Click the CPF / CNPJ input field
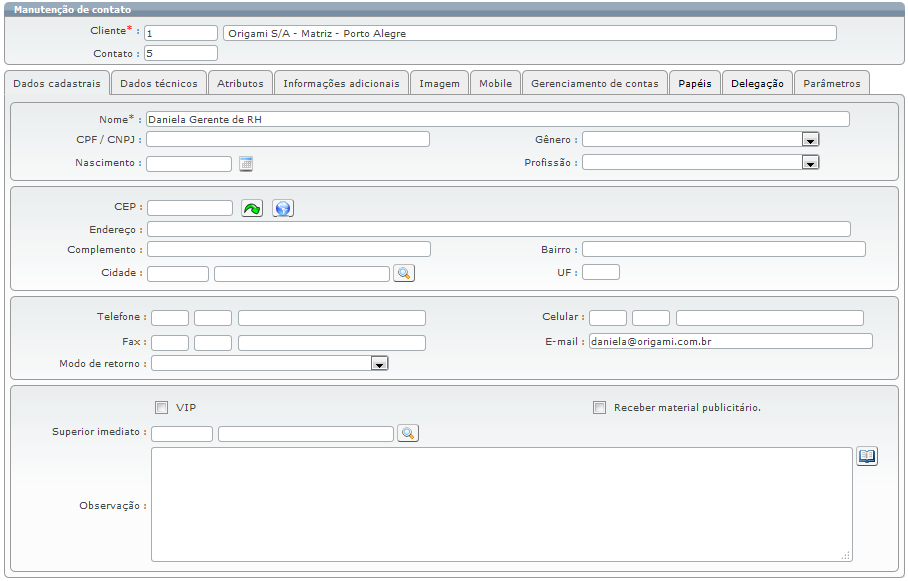908x581 pixels. [288, 139]
